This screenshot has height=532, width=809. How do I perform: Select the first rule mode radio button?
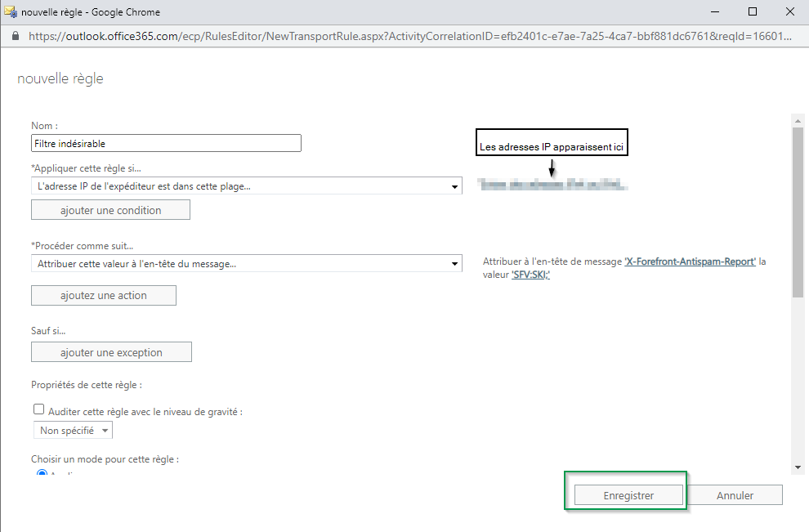point(42,474)
